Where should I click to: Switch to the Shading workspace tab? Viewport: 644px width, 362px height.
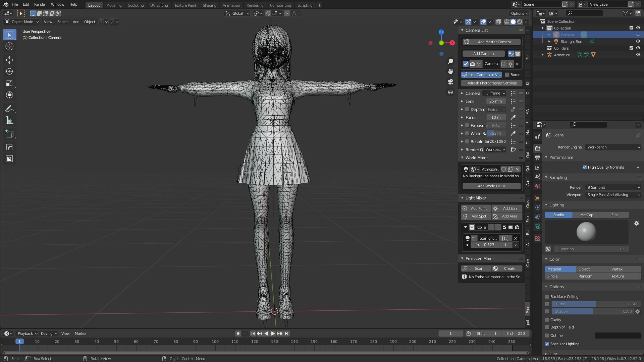[x=209, y=5]
